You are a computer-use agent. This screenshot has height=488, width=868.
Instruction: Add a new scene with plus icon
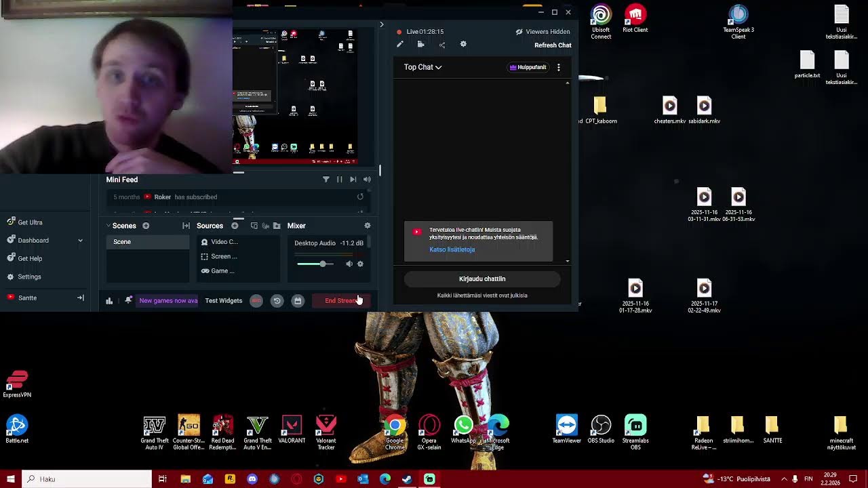[146, 226]
